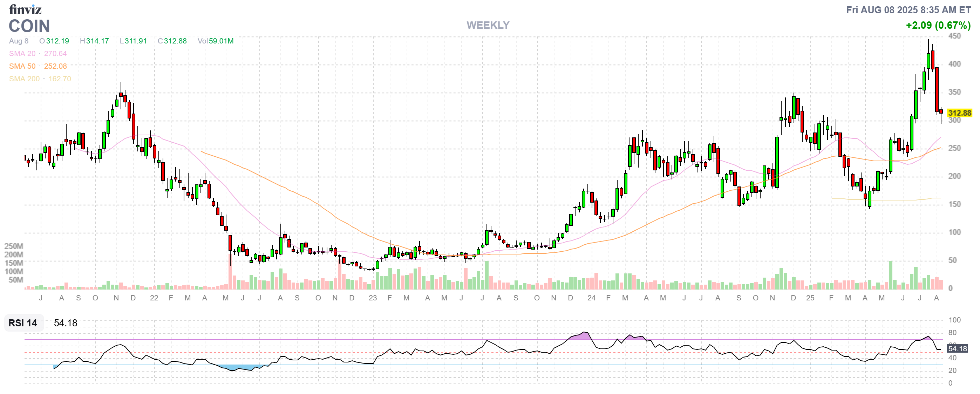This screenshot has width=980, height=394.
Task: Click the finviz logo
Action: 25,9
